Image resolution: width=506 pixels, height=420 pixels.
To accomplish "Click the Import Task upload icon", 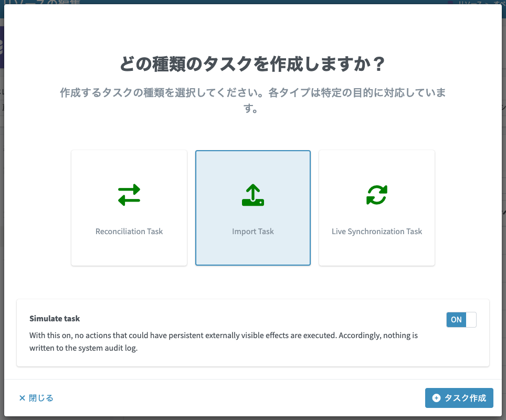I will (x=253, y=195).
